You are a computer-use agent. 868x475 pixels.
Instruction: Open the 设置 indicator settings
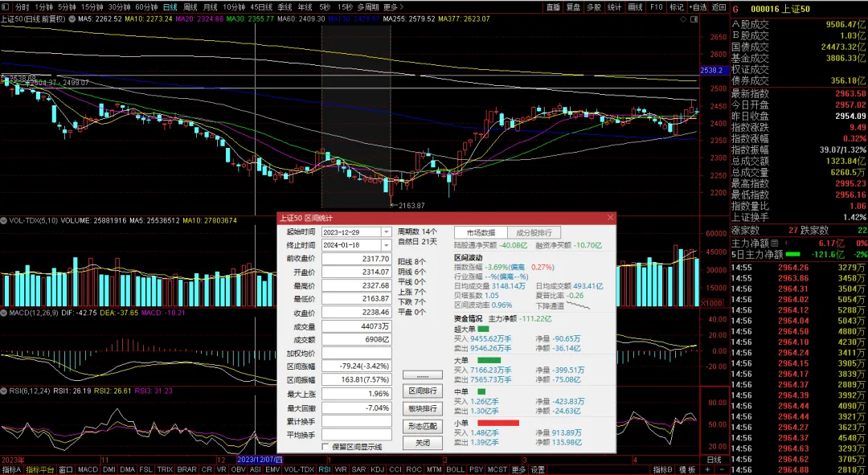coord(538,469)
